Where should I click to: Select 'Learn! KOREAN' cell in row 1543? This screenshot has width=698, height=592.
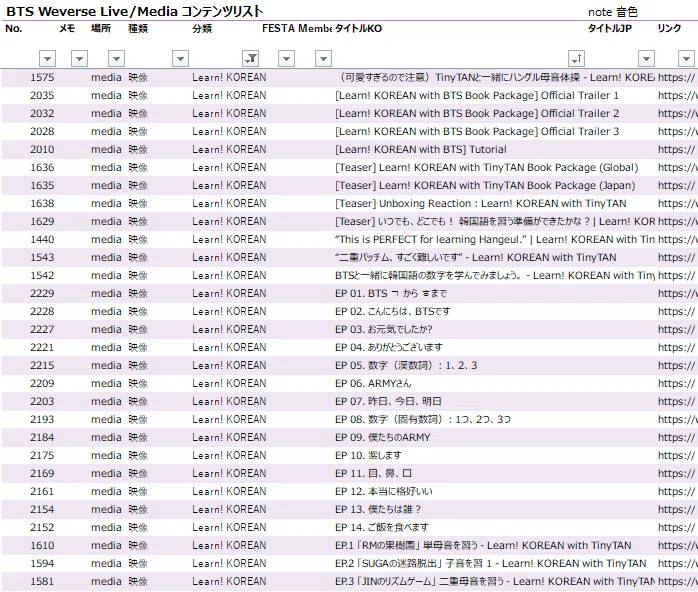click(229, 257)
